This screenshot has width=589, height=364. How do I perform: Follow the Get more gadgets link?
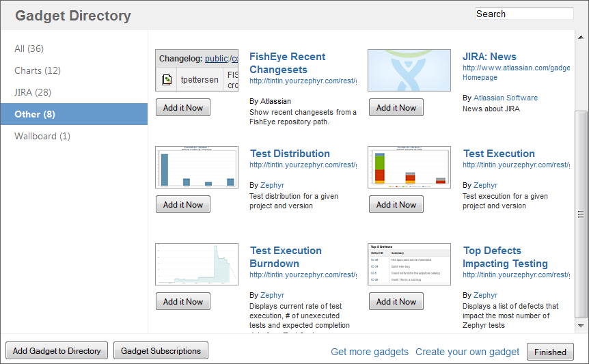click(370, 352)
